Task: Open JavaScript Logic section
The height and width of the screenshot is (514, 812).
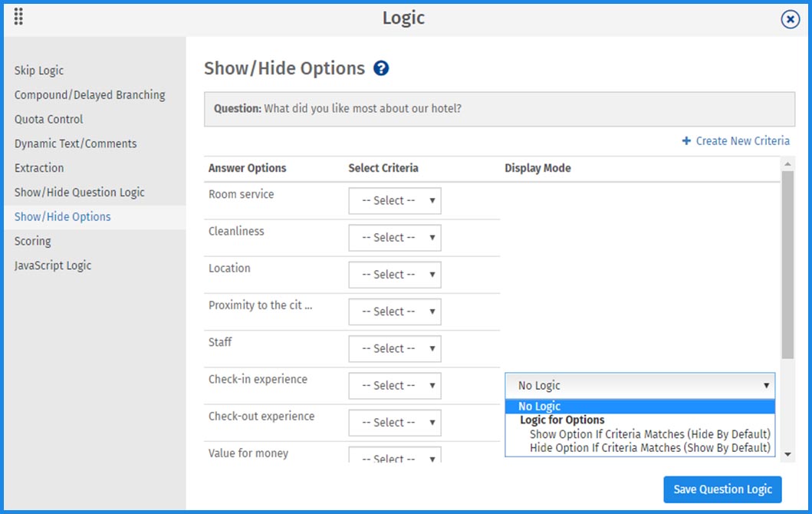Action: (x=53, y=265)
